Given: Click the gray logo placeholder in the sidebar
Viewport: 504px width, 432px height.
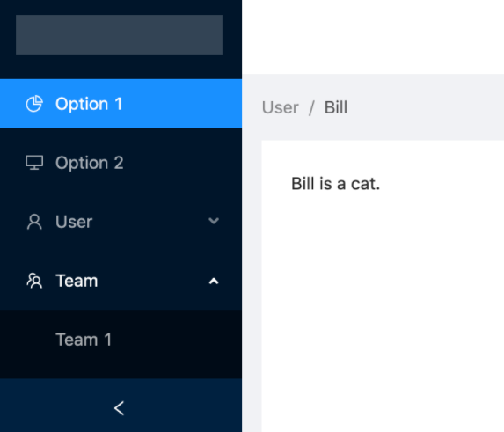Looking at the screenshot, I should (x=119, y=34).
